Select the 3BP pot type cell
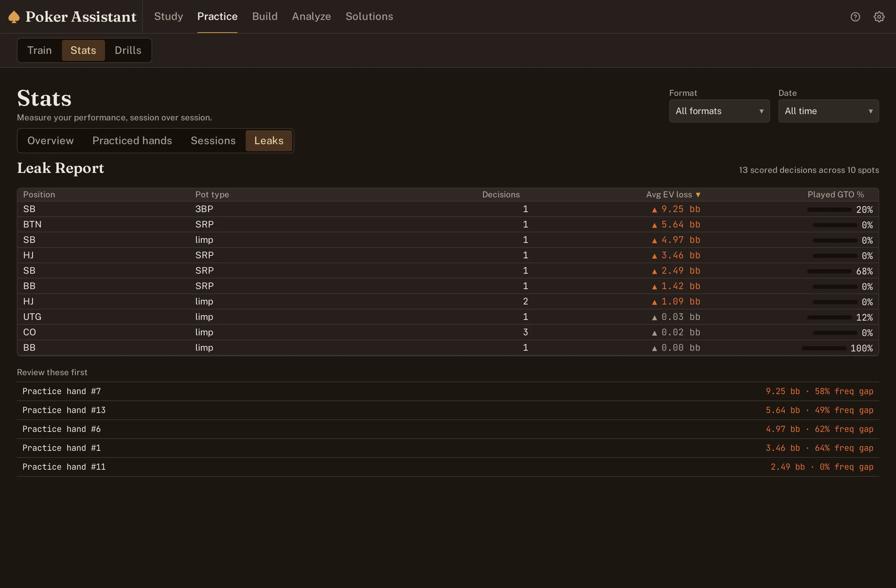The height and width of the screenshot is (588, 896). (x=204, y=209)
